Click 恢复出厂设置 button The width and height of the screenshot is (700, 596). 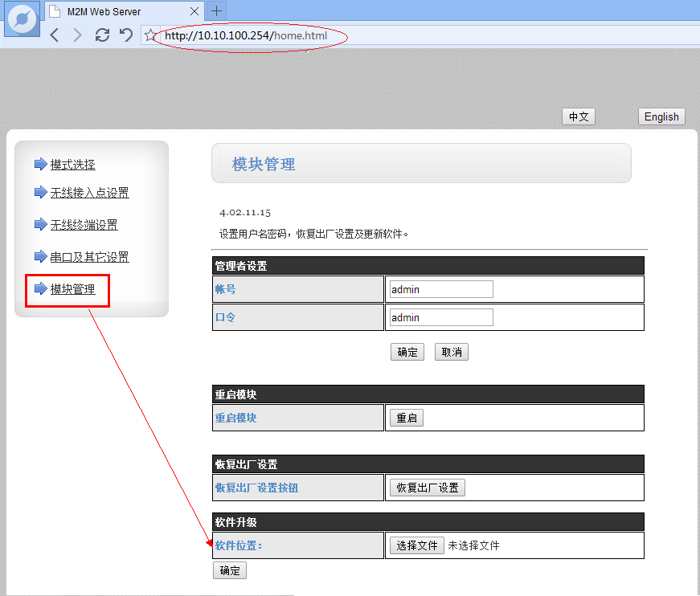[427, 488]
